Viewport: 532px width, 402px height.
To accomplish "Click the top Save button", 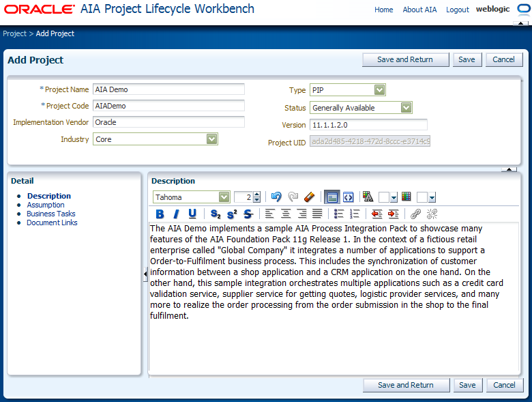I will tap(467, 60).
